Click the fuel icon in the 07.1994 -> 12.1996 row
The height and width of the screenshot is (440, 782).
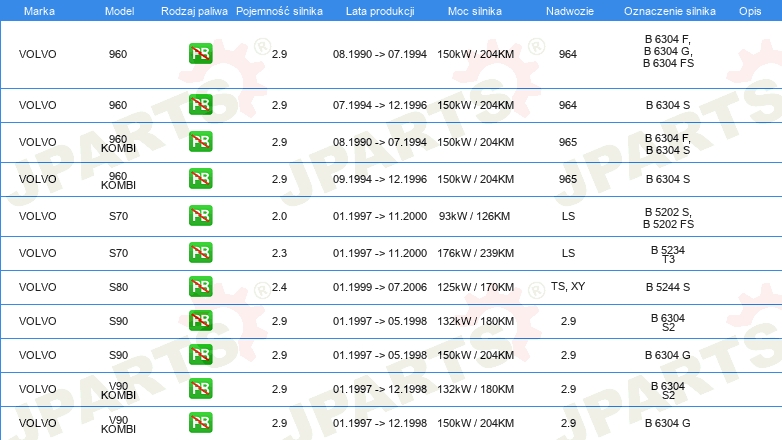(x=200, y=105)
